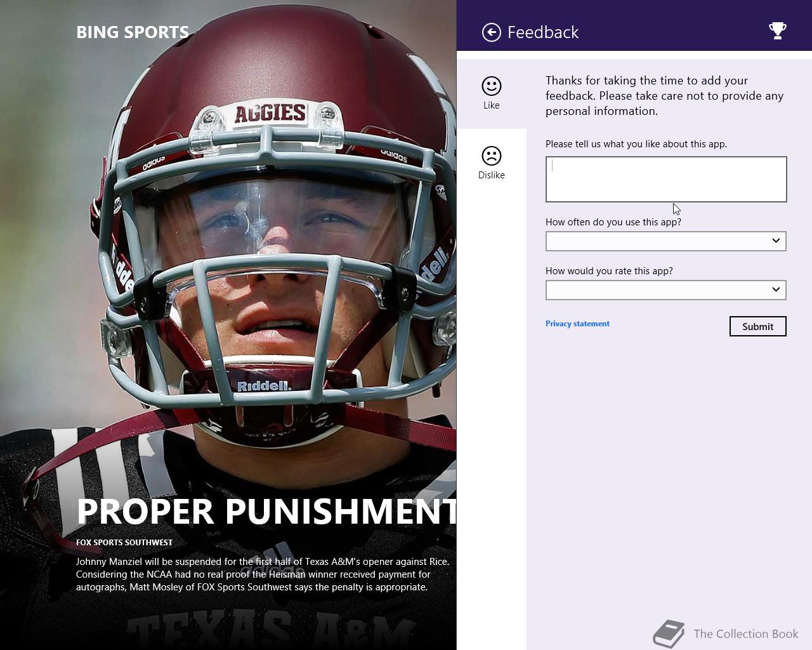
Task: Select the smiley Like face icon
Action: (492, 86)
